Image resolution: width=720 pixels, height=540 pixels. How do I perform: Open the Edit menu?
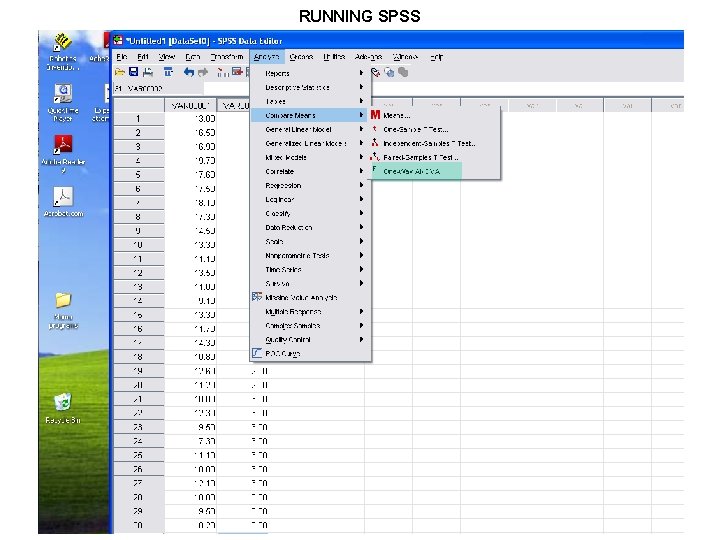(143, 57)
